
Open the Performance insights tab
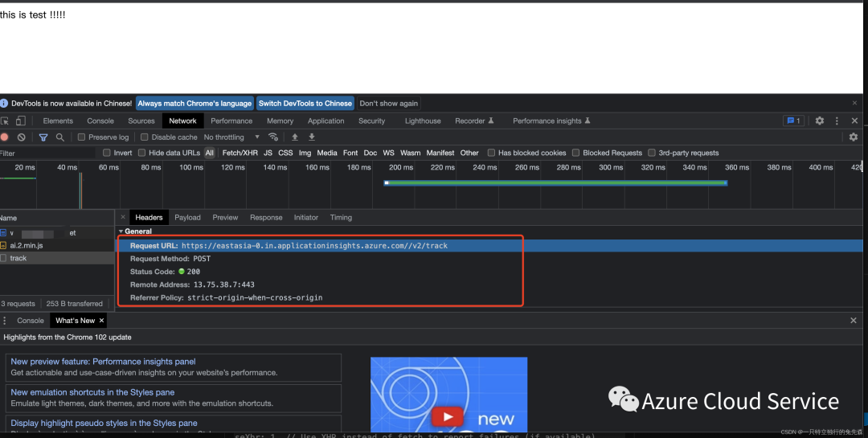point(551,121)
